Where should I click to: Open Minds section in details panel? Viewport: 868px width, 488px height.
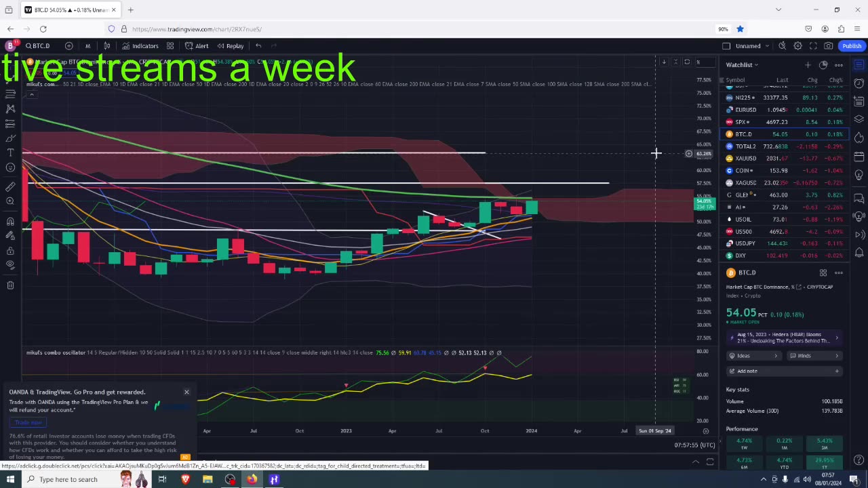814,356
